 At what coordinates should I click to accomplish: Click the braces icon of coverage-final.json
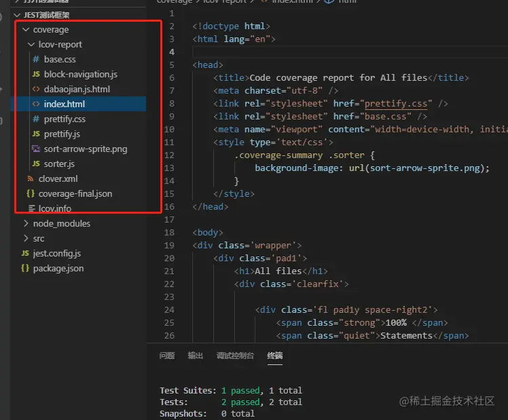[x=31, y=193]
